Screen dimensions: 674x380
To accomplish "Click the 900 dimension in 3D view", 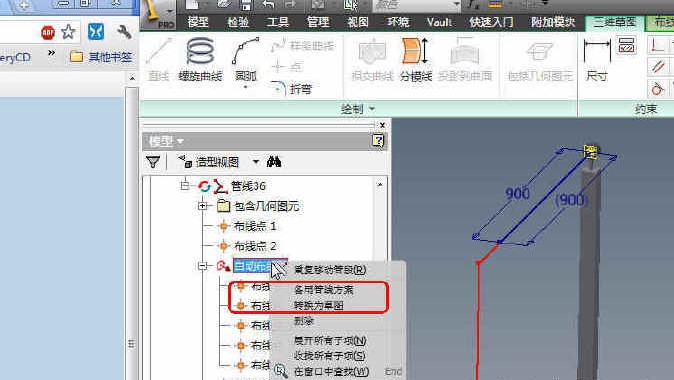I will [517, 193].
